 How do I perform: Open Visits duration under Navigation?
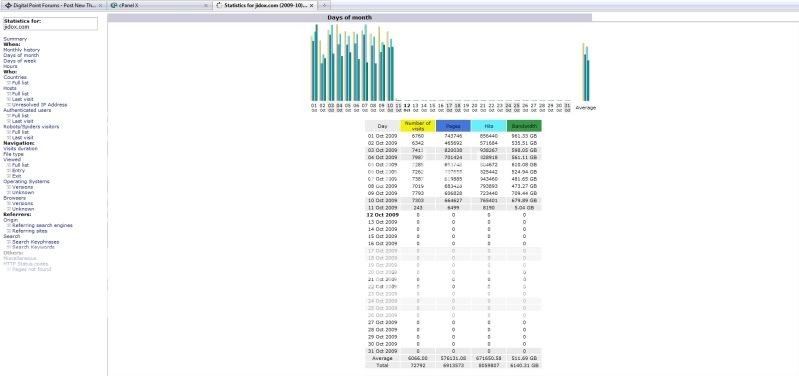coord(20,149)
